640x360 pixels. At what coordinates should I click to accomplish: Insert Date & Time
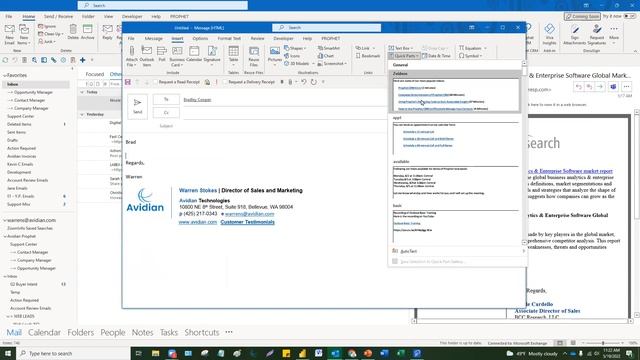tap(437, 56)
